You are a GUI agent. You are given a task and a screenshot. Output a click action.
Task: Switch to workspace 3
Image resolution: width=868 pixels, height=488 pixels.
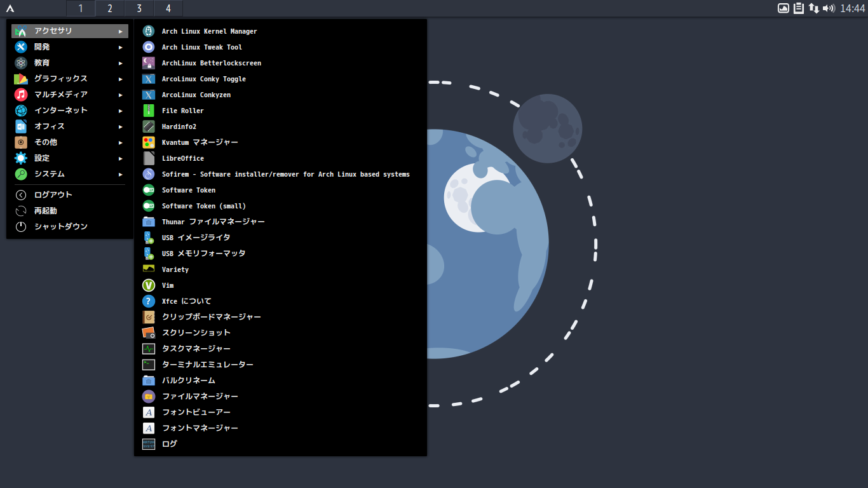pyautogui.click(x=139, y=8)
